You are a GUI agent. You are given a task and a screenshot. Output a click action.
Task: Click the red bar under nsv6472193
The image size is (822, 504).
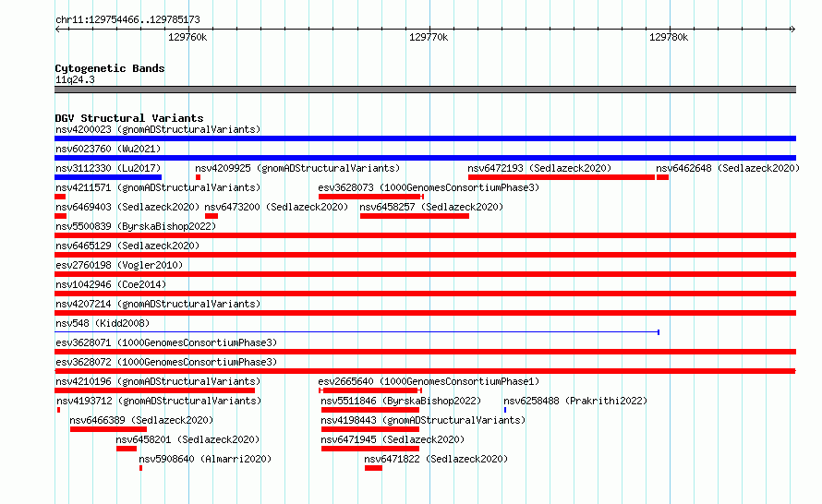tap(562, 177)
